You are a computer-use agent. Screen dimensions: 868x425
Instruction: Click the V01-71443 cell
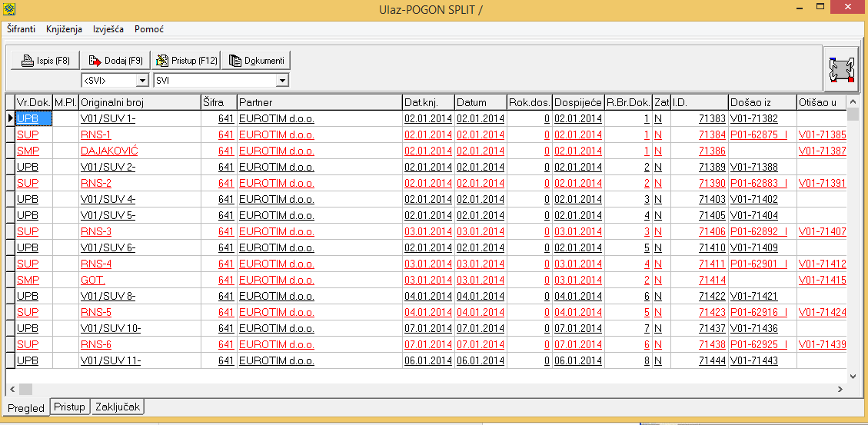point(762,360)
